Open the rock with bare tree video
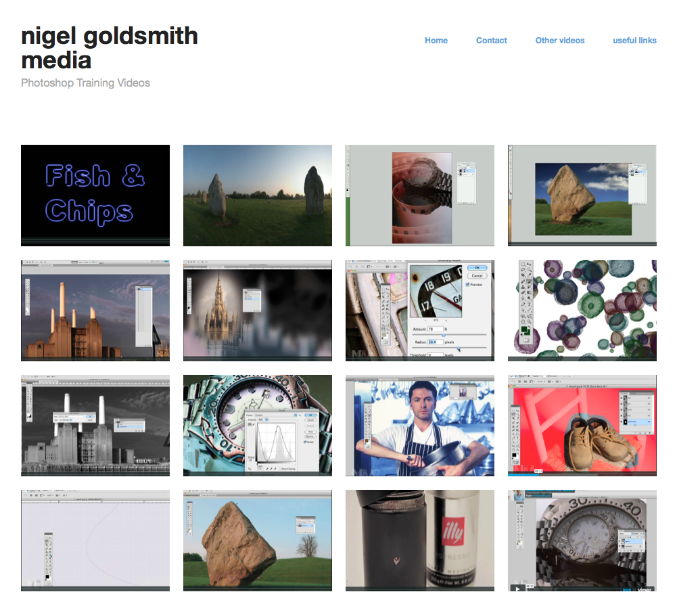 coord(258,541)
